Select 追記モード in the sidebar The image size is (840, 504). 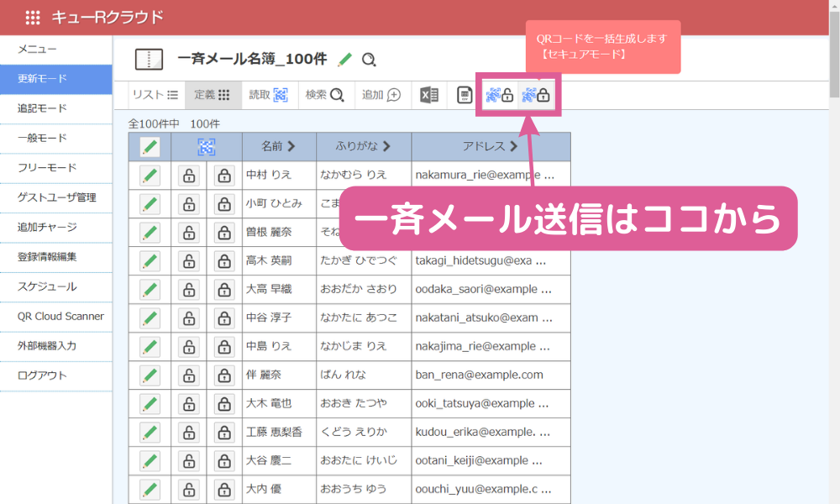(x=55, y=108)
